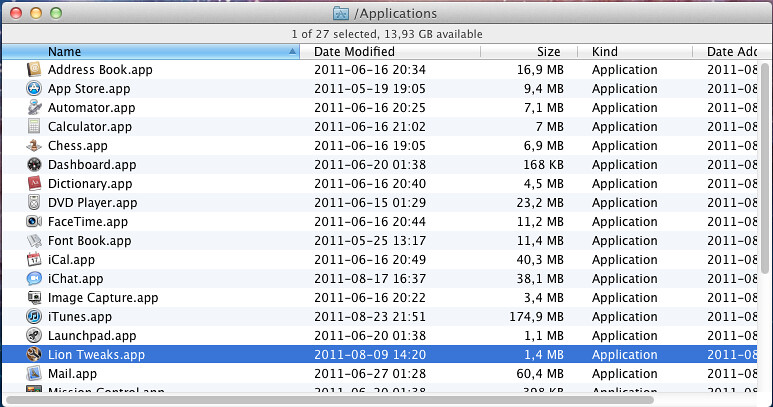The height and width of the screenshot is (407, 773).
Task: Select Dictionary.app file name
Action: point(90,184)
